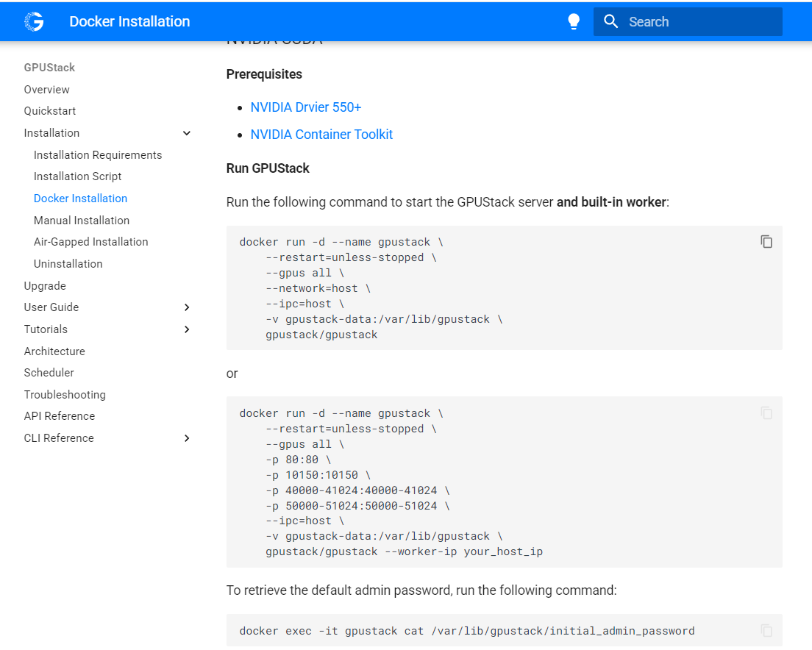Copy the docker exec password command
Image resolution: width=812 pixels, height=650 pixels.
click(x=766, y=630)
